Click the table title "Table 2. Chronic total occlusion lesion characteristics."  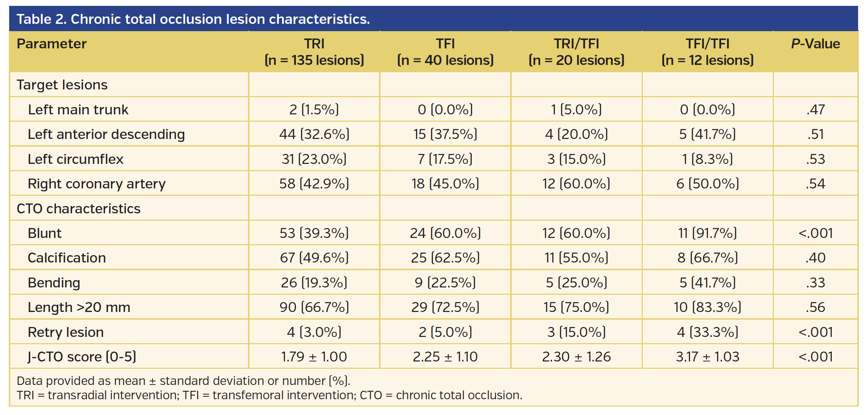193,19
